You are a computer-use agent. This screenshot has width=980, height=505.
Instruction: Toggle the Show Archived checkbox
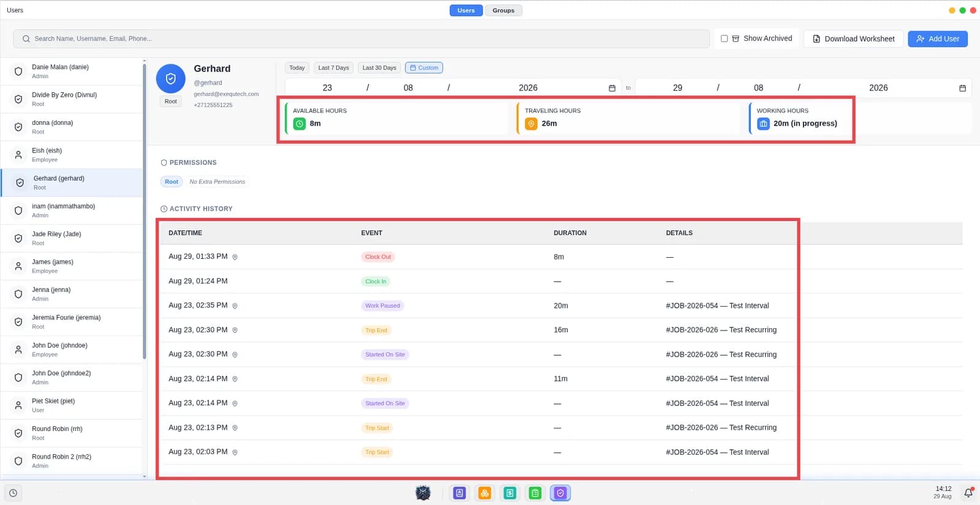point(724,39)
